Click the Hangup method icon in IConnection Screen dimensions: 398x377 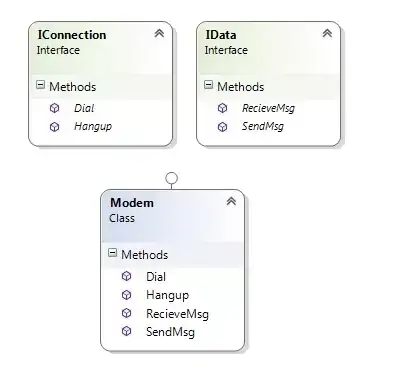(x=54, y=127)
